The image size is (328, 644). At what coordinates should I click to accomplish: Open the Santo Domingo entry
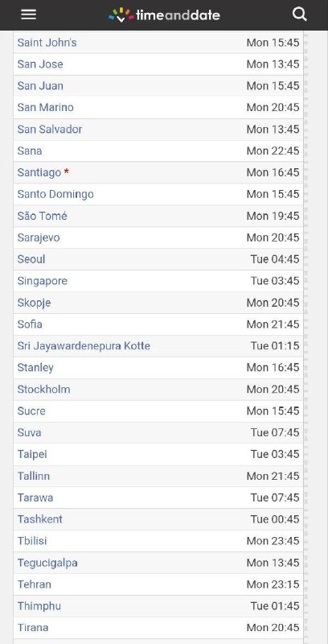tap(55, 194)
